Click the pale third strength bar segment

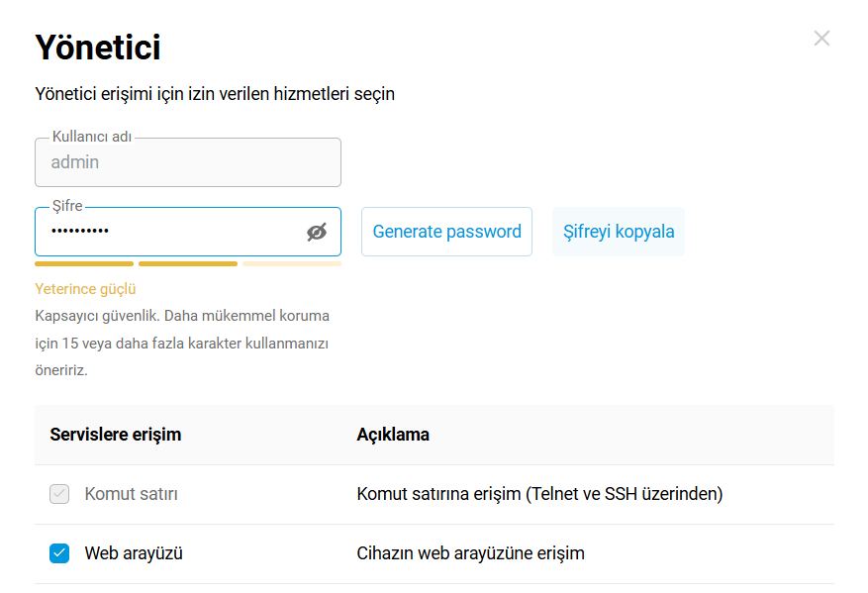(292, 264)
